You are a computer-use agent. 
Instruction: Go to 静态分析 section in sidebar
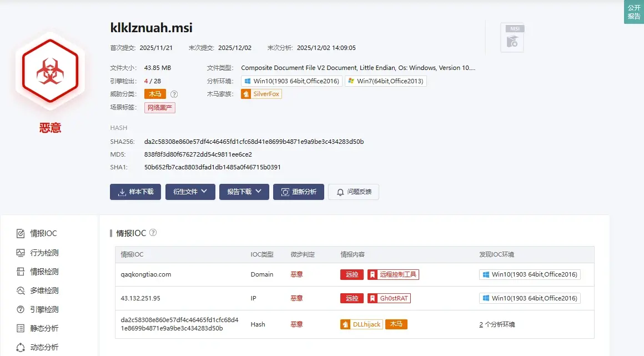point(44,328)
